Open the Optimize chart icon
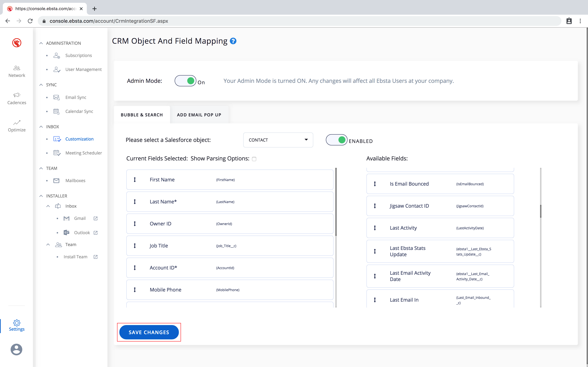588x367 pixels. (16, 122)
